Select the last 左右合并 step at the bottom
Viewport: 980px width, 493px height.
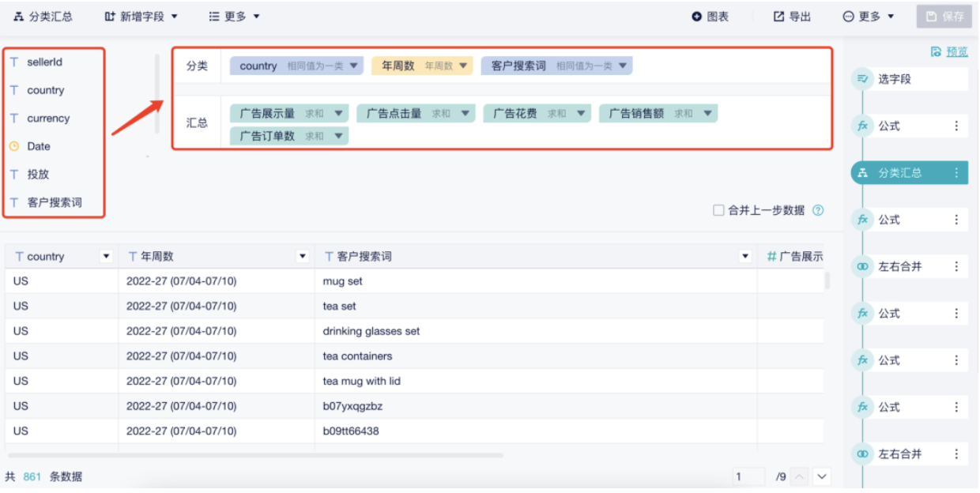point(909,454)
